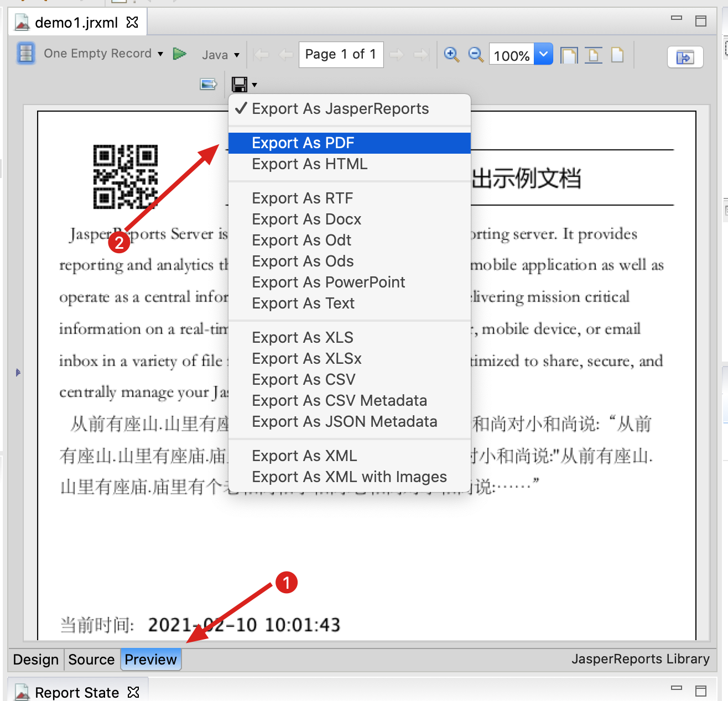Close the Report State view tab

point(133,692)
